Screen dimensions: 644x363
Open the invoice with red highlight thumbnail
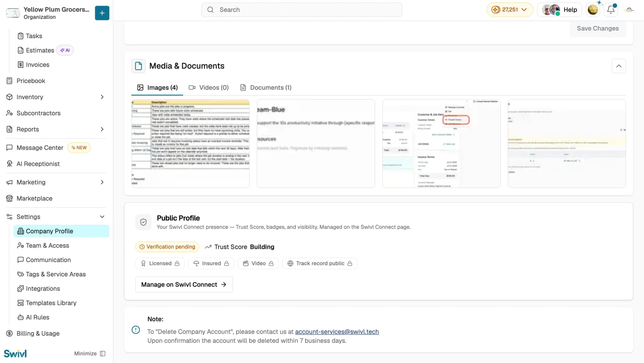(x=441, y=143)
